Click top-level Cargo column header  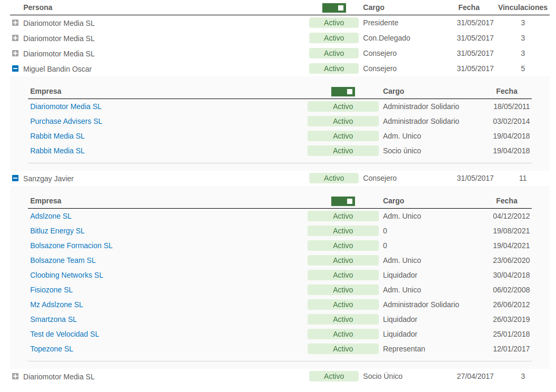click(373, 7)
